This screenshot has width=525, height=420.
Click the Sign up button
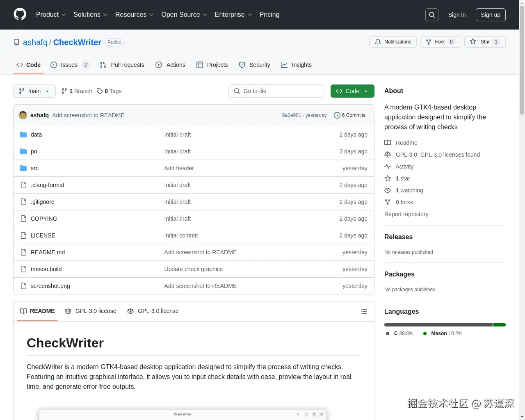pos(491,15)
